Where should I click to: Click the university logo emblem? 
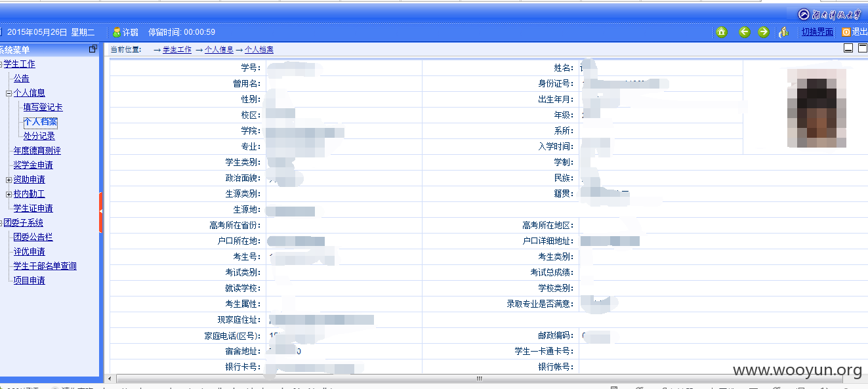pyautogui.click(x=804, y=14)
